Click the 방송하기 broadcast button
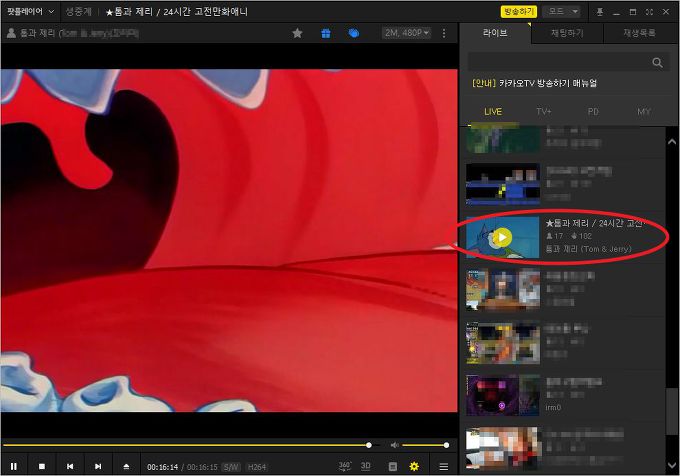This screenshot has width=680, height=476. (519, 11)
